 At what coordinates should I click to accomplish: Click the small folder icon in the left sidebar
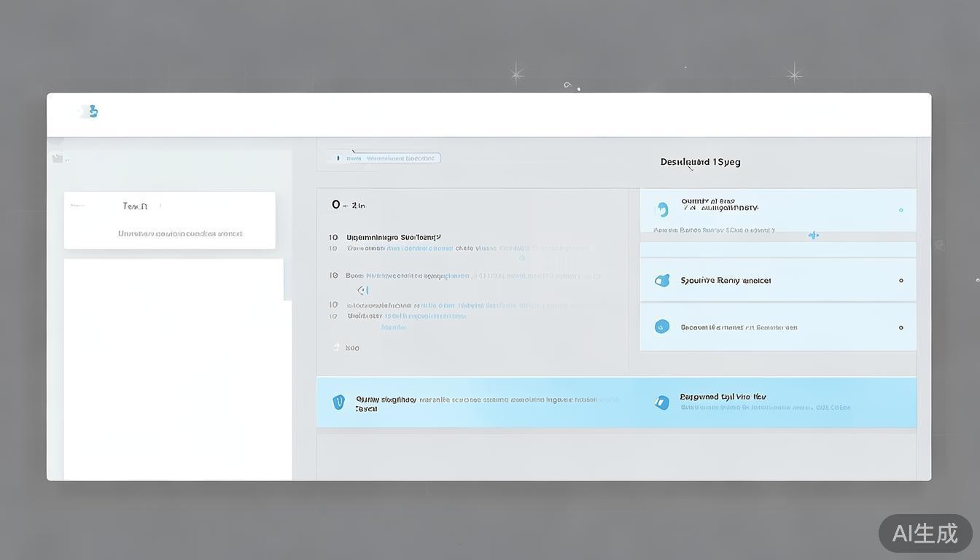[x=57, y=158]
